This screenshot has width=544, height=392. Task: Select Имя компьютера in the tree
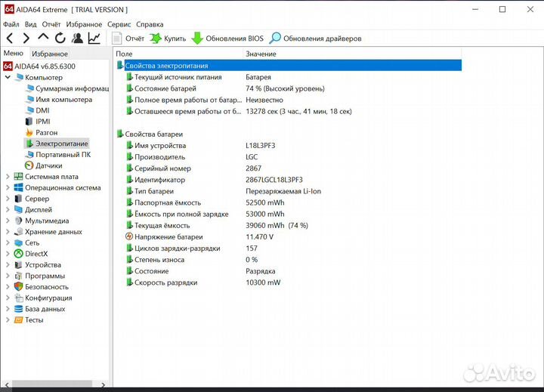click(63, 100)
